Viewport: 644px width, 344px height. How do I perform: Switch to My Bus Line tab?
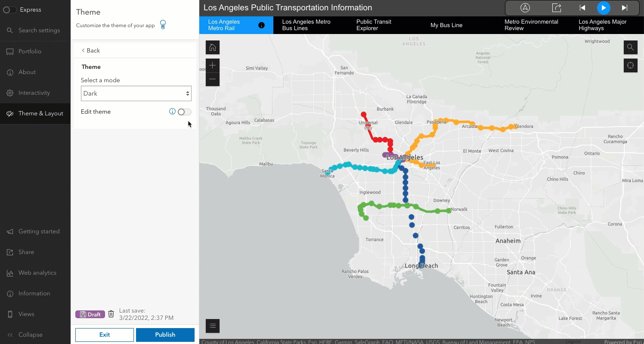458,25
